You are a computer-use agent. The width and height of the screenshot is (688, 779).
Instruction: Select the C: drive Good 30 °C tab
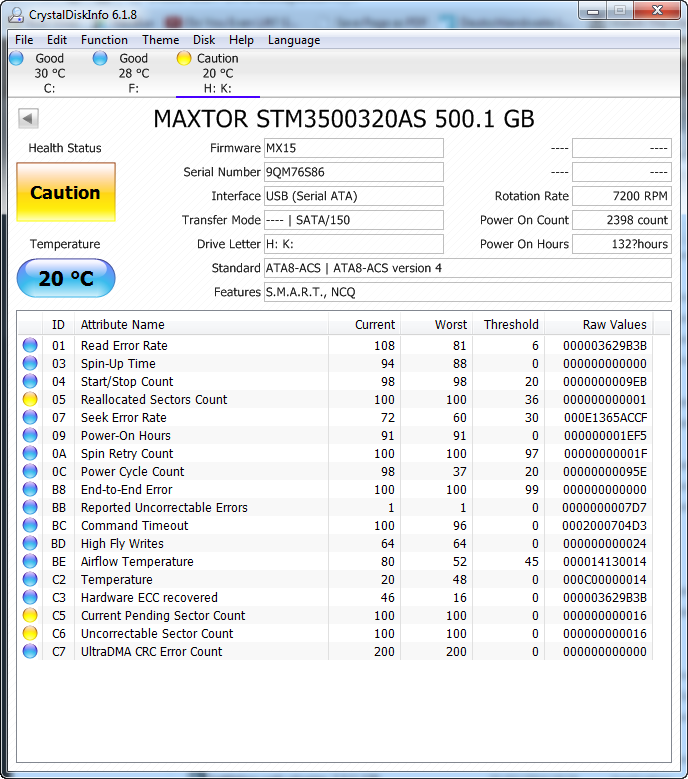(49, 73)
